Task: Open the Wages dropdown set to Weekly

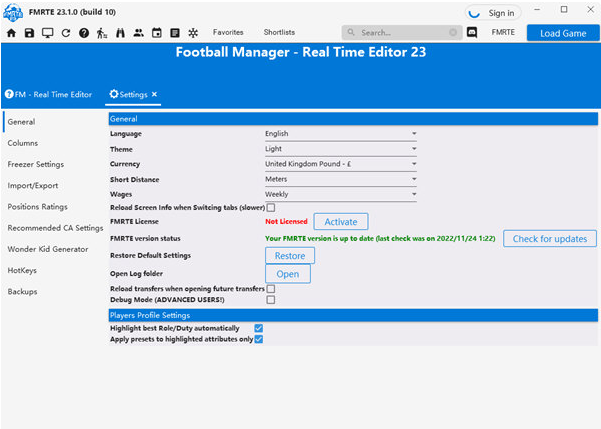Action: click(x=341, y=194)
